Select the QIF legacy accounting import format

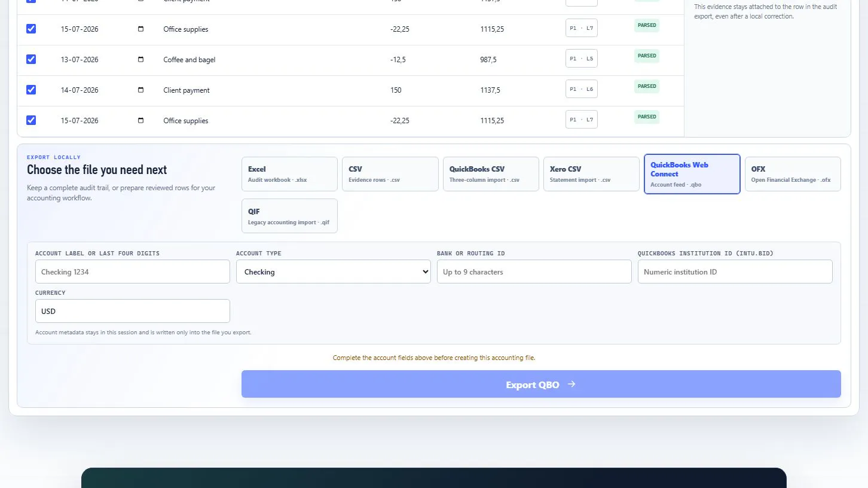coord(289,216)
